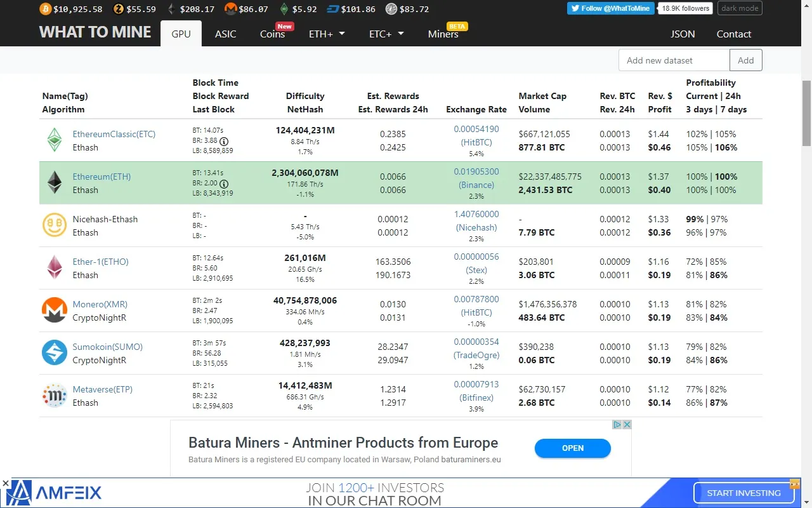Screen dimensions: 812x508
Task: Click the WHAT TO MINE site logo
Action: point(95,32)
